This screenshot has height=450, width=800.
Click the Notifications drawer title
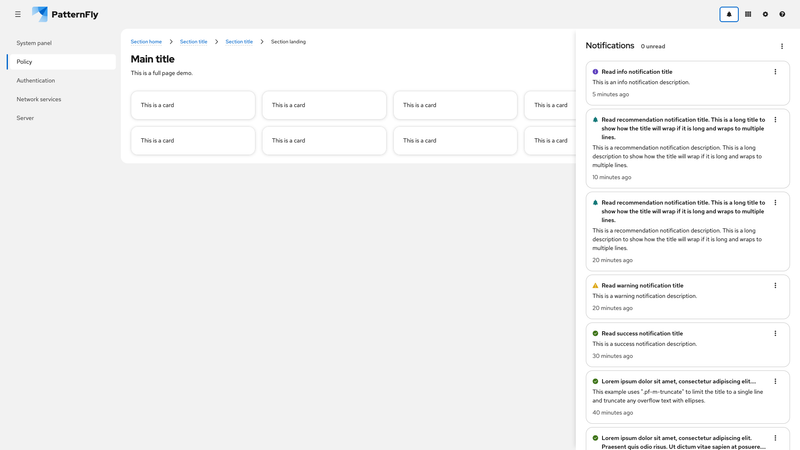tap(610, 45)
